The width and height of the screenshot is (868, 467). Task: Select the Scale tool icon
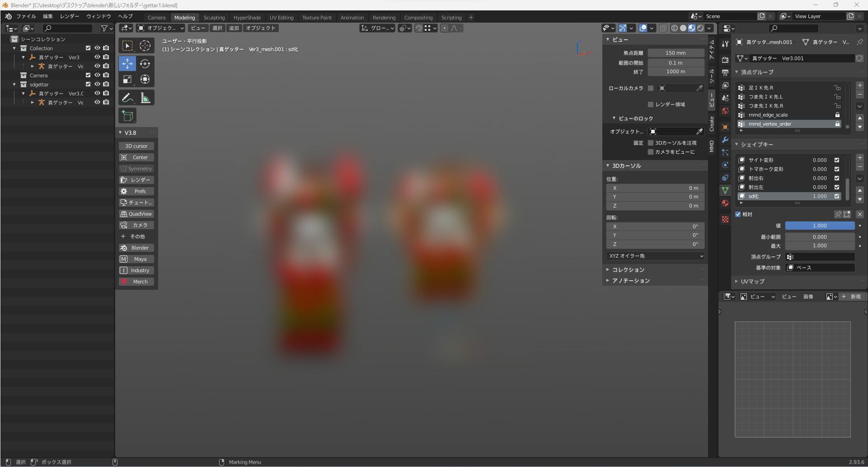point(127,80)
